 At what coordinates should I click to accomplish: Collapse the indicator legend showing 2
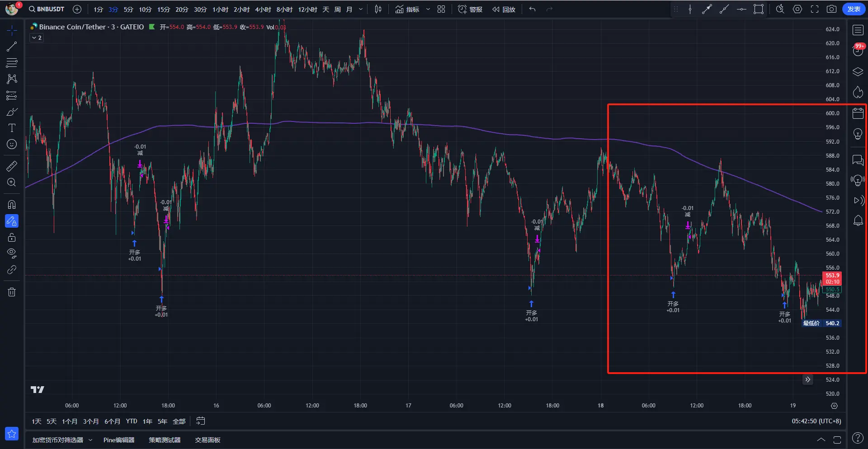tap(37, 38)
